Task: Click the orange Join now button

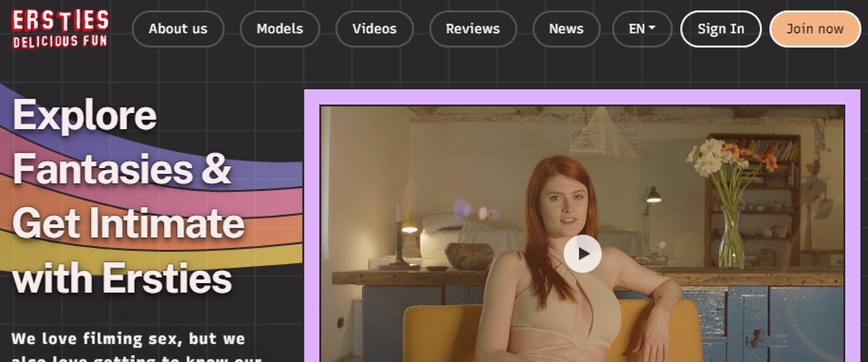Action: pyautogui.click(x=814, y=29)
